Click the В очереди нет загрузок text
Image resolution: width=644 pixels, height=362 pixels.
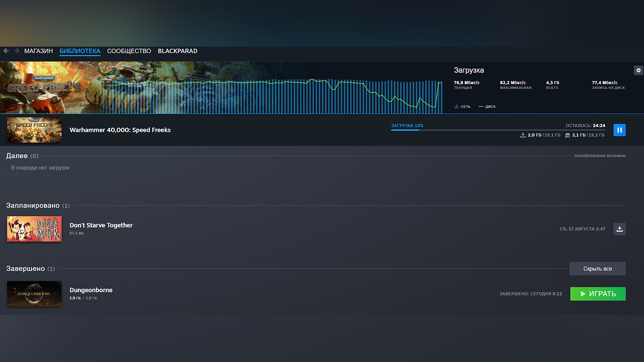coord(40,168)
